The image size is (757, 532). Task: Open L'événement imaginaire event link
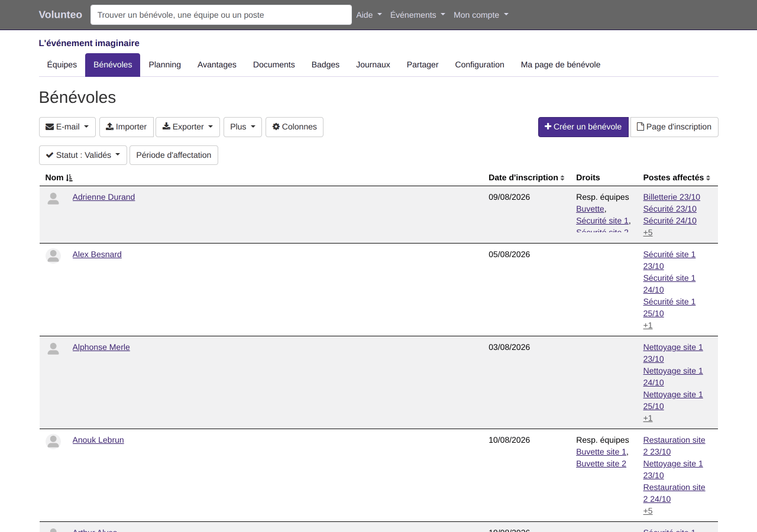coord(89,43)
